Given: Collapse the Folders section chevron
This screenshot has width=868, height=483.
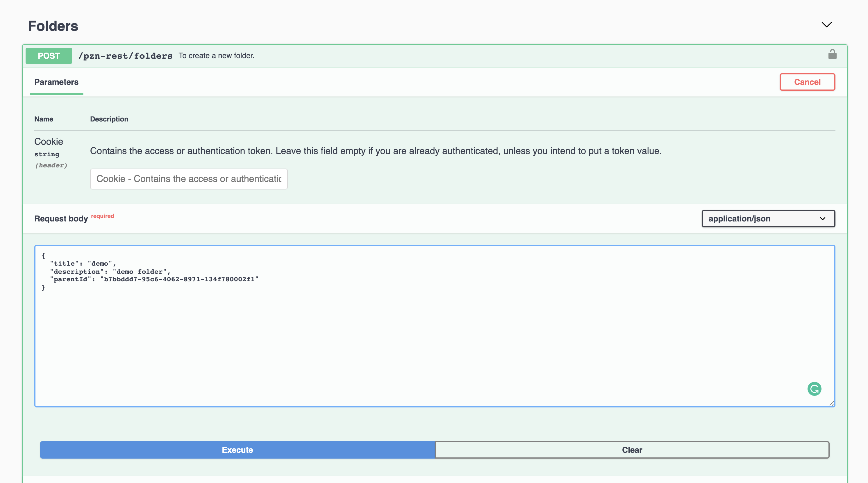Looking at the screenshot, I should coord(826,25).
